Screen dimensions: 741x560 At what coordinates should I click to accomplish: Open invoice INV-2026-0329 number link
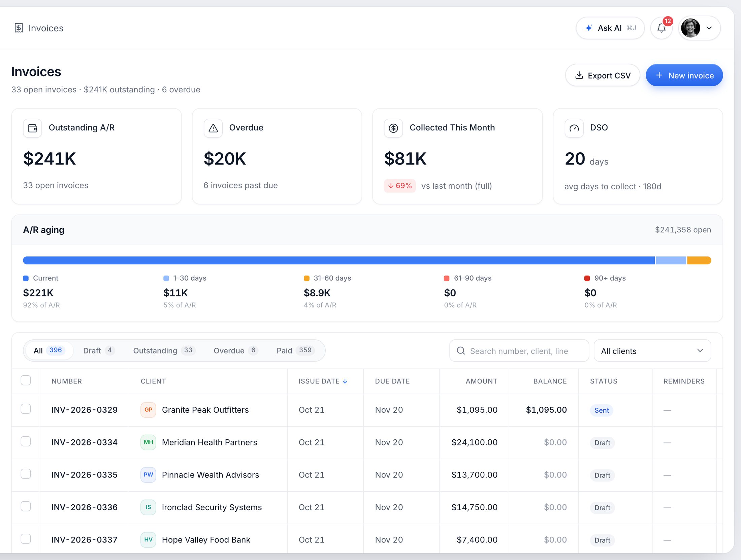click(x=85, y=410)
